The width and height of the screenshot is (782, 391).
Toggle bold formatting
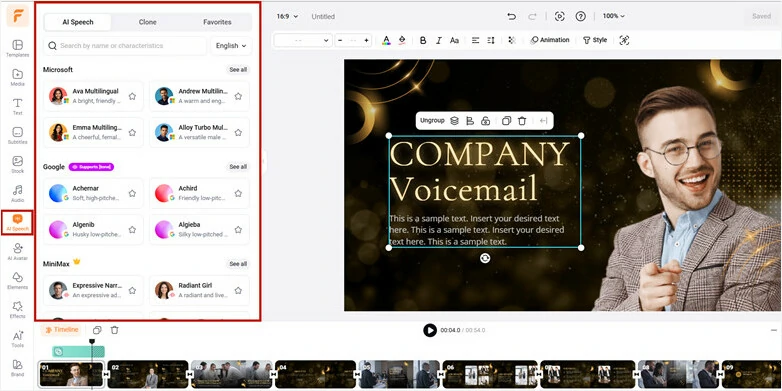tap(423, 40)
